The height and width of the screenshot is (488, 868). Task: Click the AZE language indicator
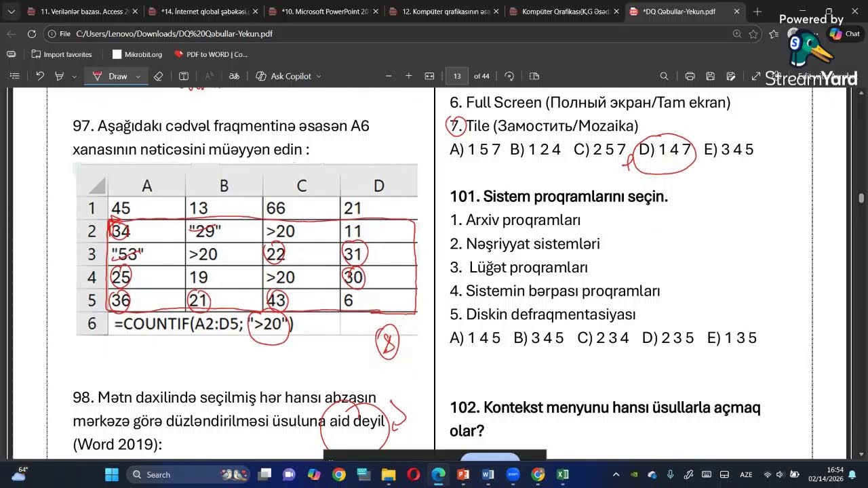746,474
